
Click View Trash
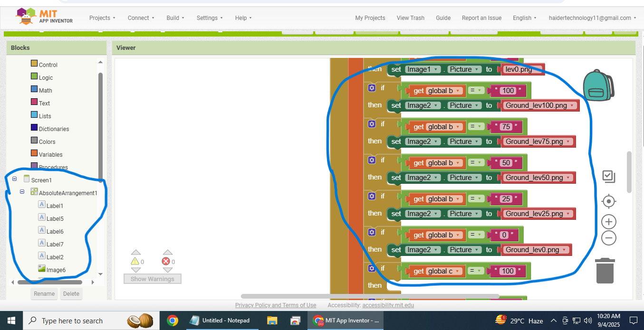(x=411, y=18)
